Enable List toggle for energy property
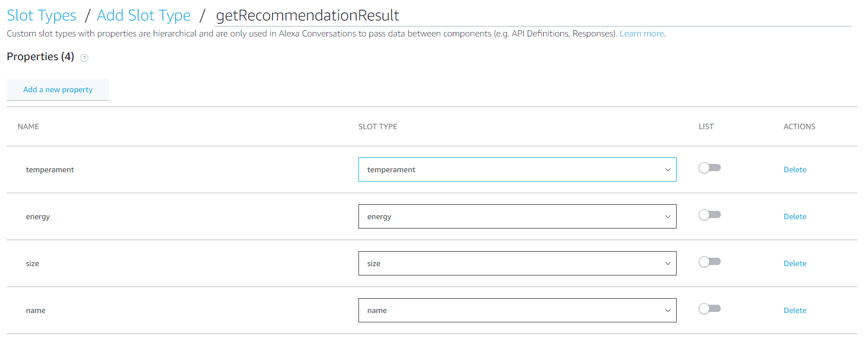 709,215
